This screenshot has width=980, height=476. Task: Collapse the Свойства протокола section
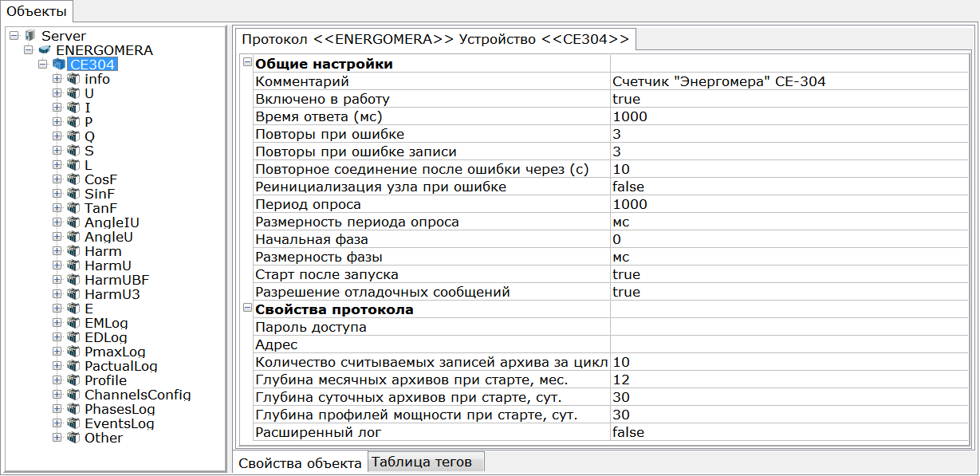(247, 309)
